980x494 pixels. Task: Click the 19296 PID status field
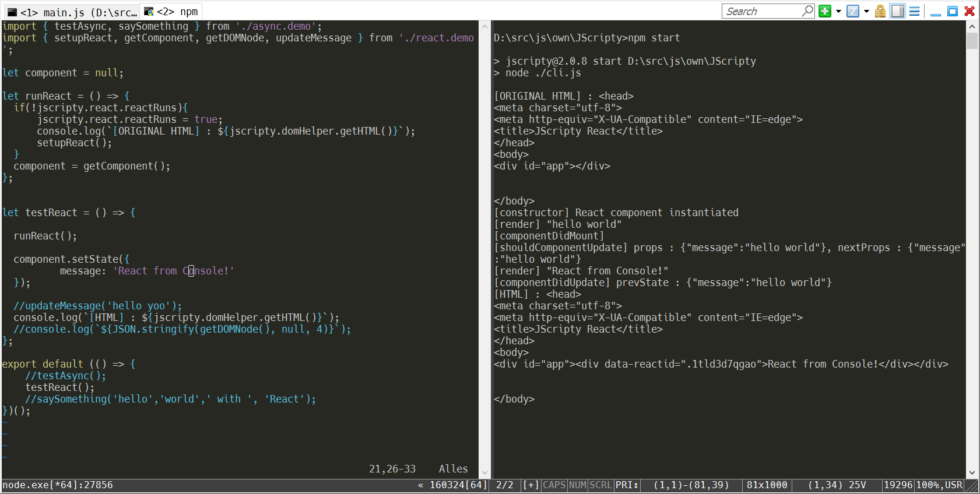(x=898, y=485)
